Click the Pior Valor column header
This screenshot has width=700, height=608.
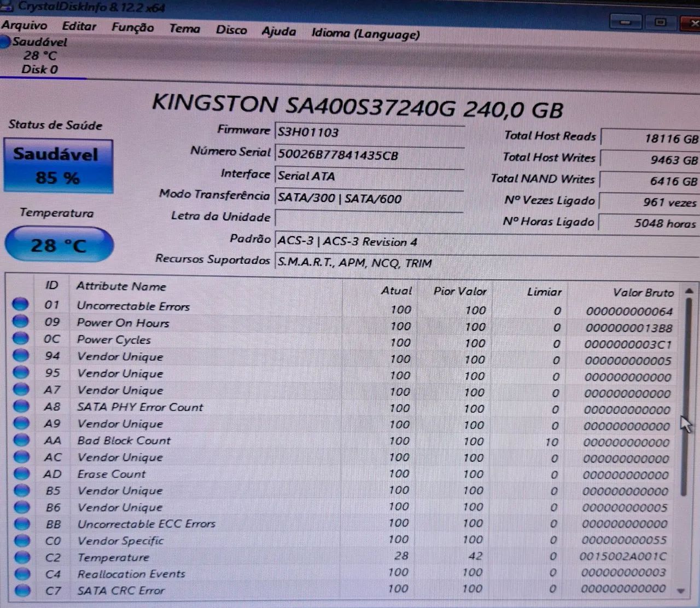(460, 292)
